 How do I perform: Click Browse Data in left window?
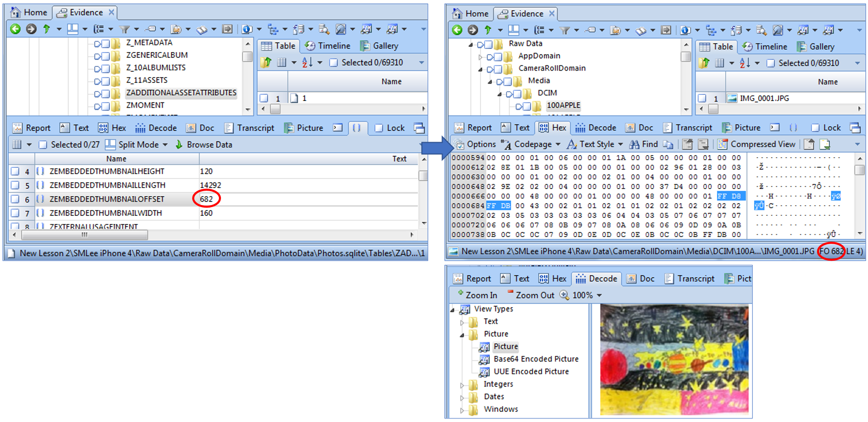203,145
